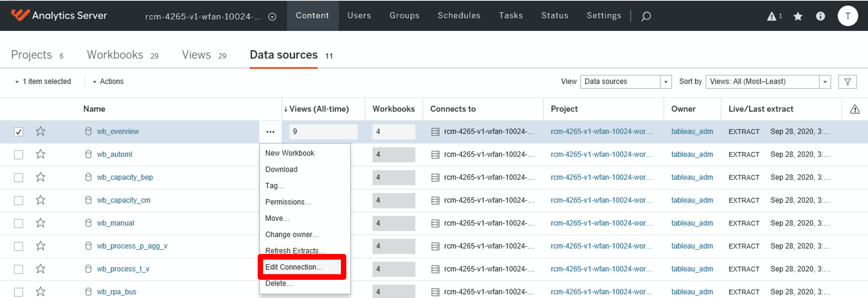Click the database table icon in wb_overview row
The width and height of the screenshot is (868, 298).
435,132
